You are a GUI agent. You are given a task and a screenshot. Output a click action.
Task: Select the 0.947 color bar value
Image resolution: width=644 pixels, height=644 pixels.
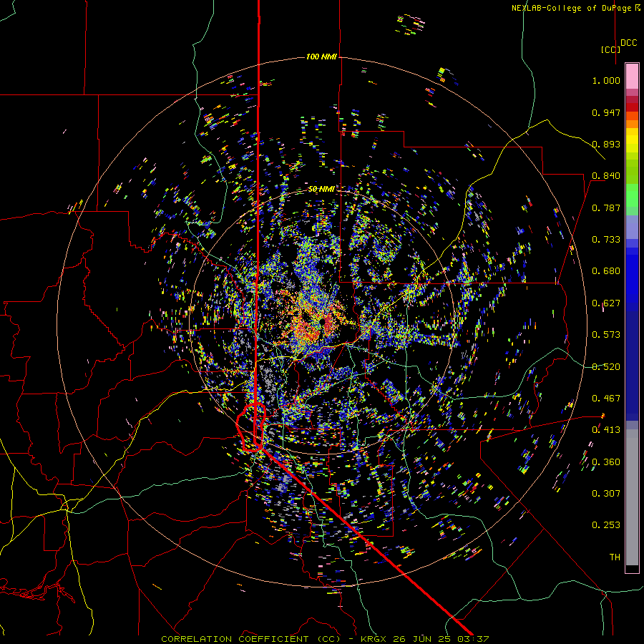click(606, 112)
